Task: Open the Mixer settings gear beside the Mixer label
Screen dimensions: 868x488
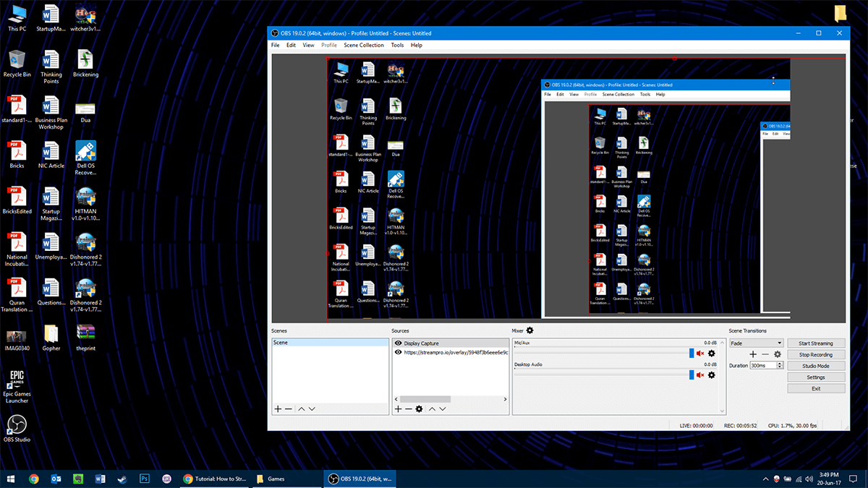Action: pyautogui.click(x=529, y=330)
